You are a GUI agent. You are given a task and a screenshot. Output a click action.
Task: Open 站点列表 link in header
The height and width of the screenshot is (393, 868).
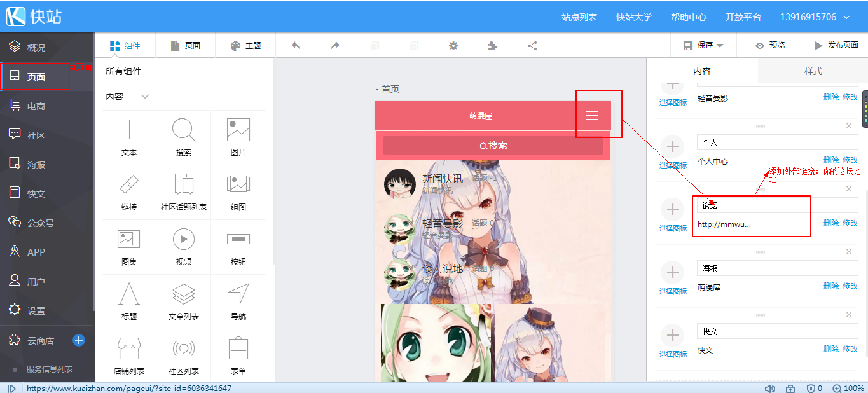[579, 17]
